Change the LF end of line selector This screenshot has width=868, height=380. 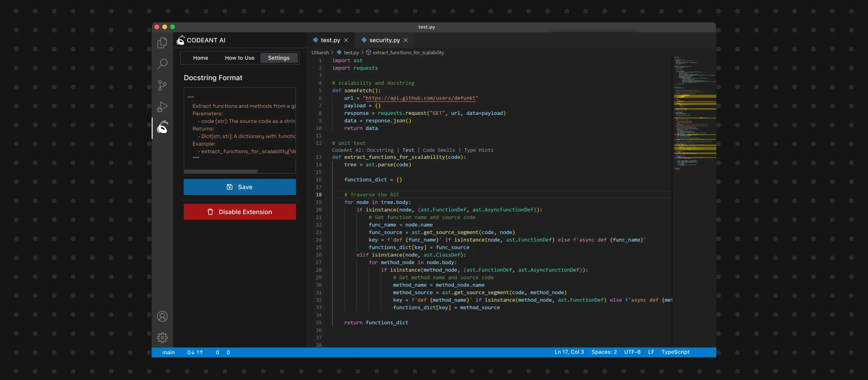click(x=651, y=352)
